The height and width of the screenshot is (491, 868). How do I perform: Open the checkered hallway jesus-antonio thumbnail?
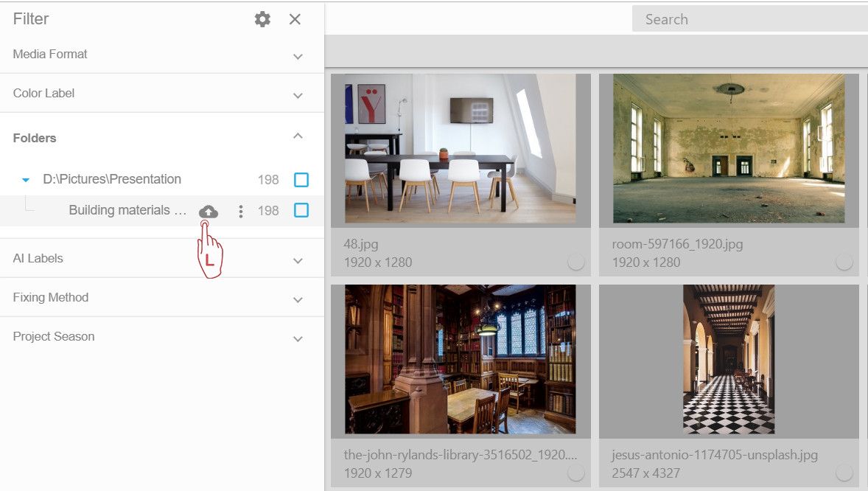[729, 360]
